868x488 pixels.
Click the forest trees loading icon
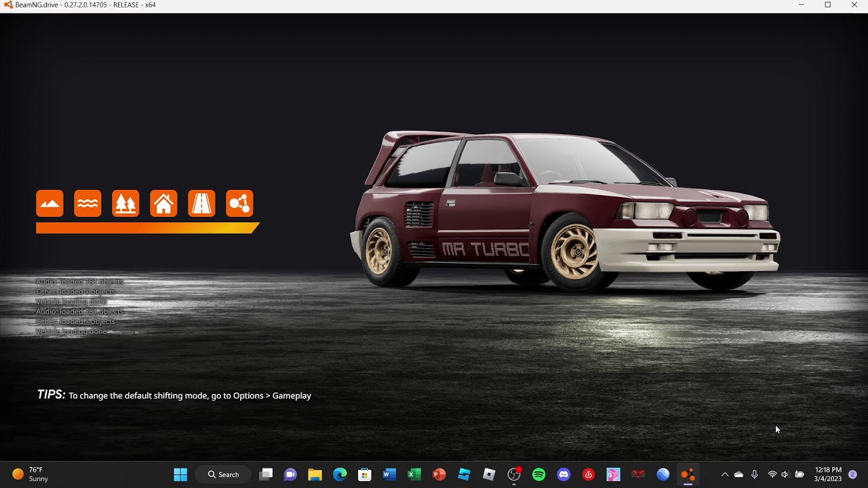[x=125, y=203]
